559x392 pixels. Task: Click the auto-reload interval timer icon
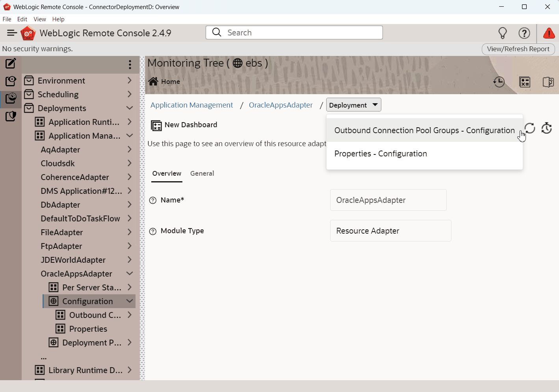point(546,128)
